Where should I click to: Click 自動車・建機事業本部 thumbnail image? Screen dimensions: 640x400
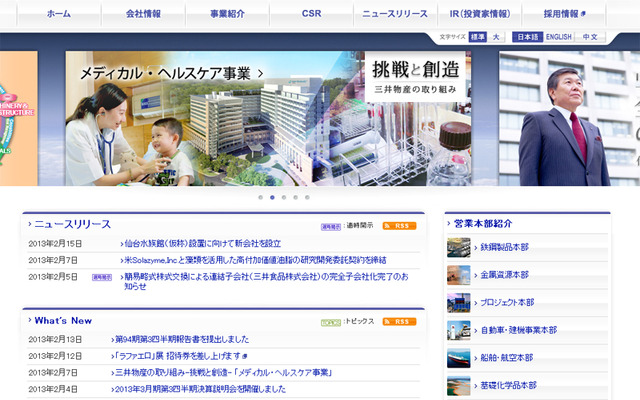tap(458, 330)
